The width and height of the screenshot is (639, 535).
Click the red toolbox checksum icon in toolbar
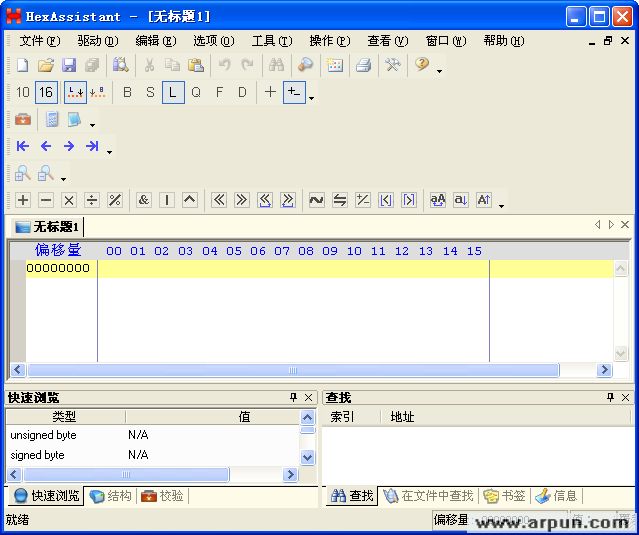(x=23, y=119)
